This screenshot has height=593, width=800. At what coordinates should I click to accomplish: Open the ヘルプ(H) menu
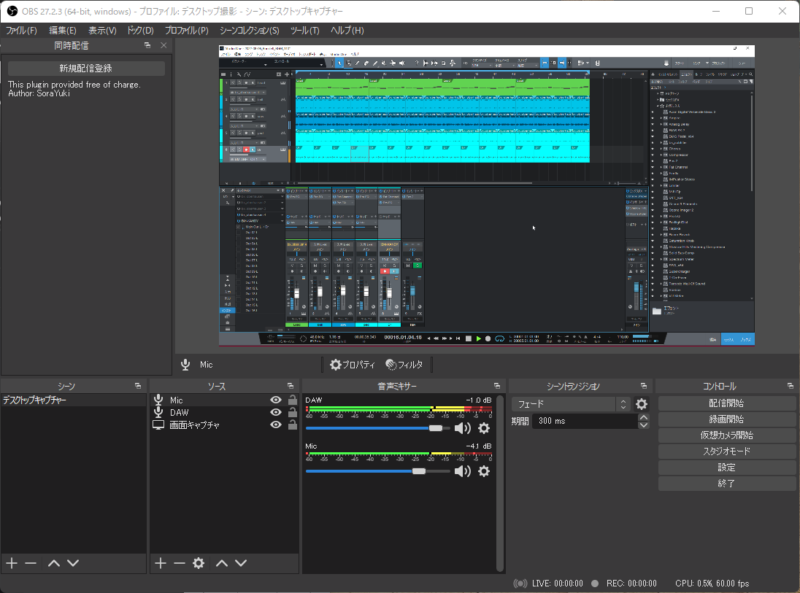(x=347, y=31)
